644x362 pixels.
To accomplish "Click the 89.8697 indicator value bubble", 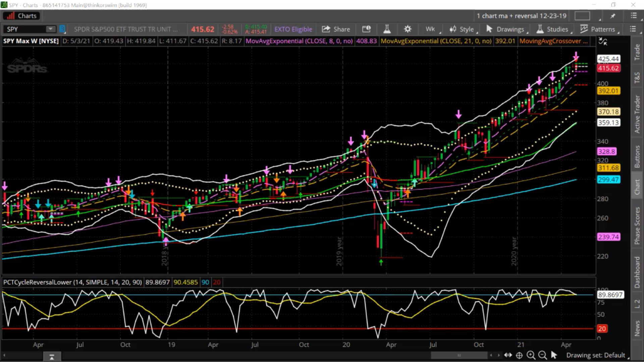I will (x=610, y=295).
